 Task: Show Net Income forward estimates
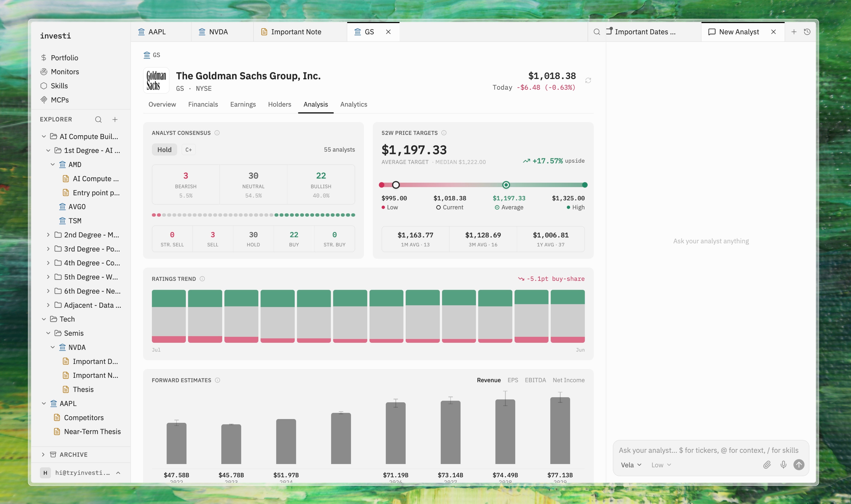click(569, 380)
